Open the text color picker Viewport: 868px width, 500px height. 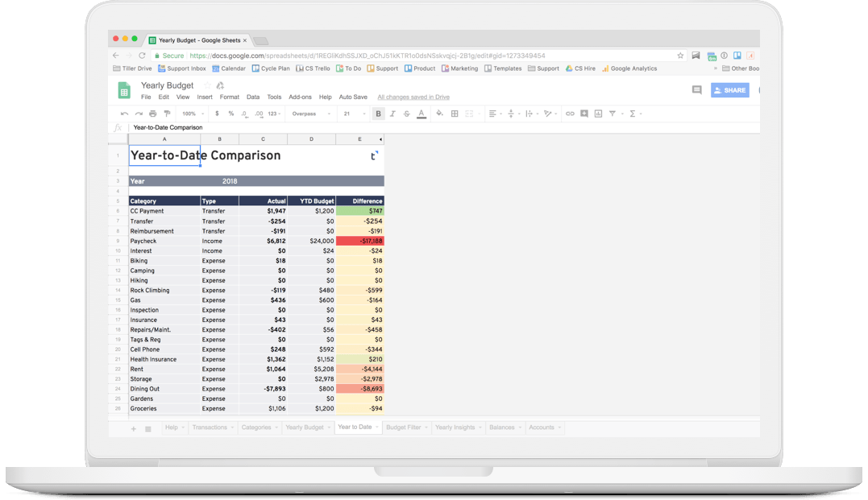coord(421,114)
